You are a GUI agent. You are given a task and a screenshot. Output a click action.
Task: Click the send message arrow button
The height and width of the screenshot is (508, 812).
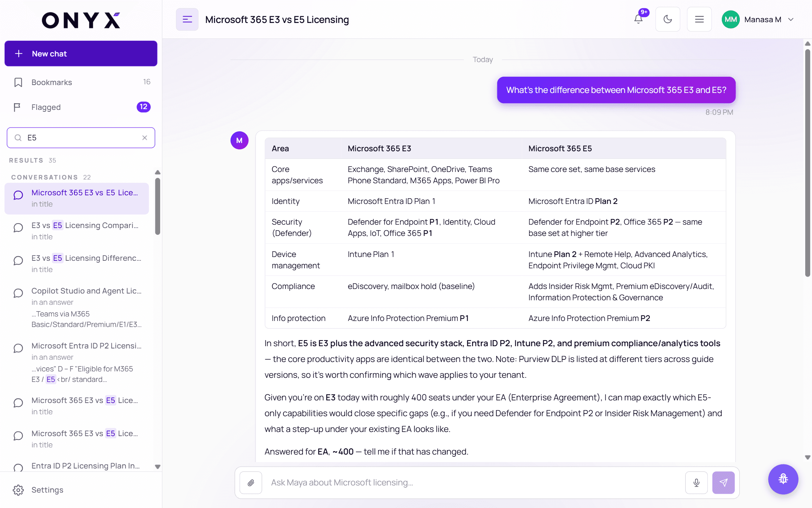[x=723, y=483]
